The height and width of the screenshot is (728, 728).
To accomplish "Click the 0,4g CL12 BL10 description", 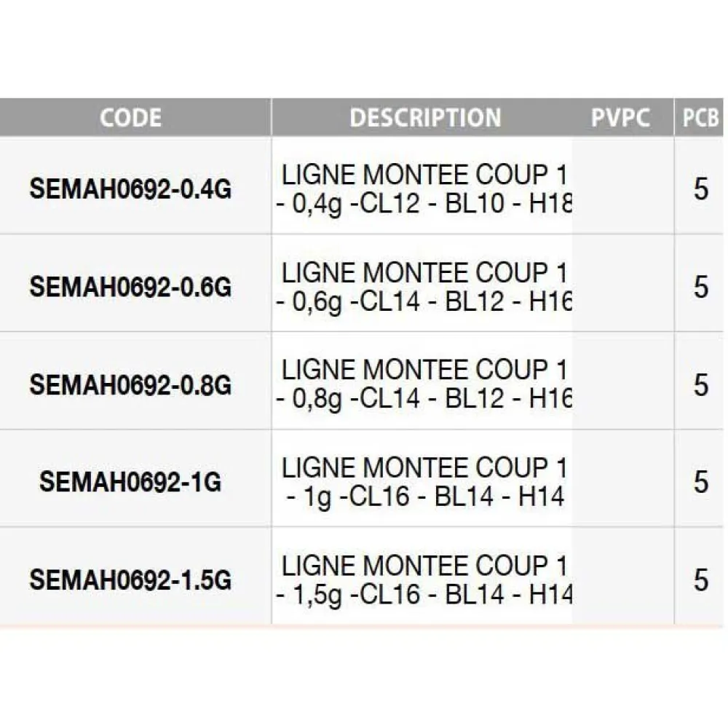I will (x=424, y=189).
